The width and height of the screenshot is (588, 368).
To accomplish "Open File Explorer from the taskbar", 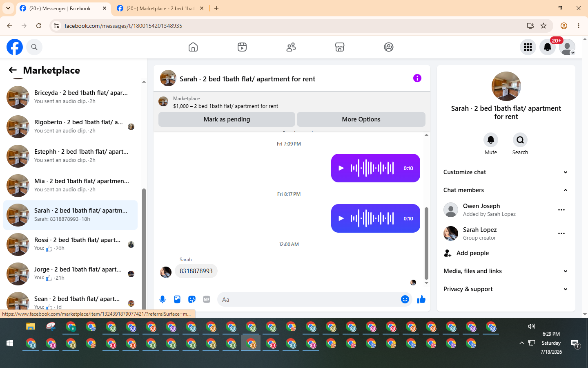I will click(31, 326).
